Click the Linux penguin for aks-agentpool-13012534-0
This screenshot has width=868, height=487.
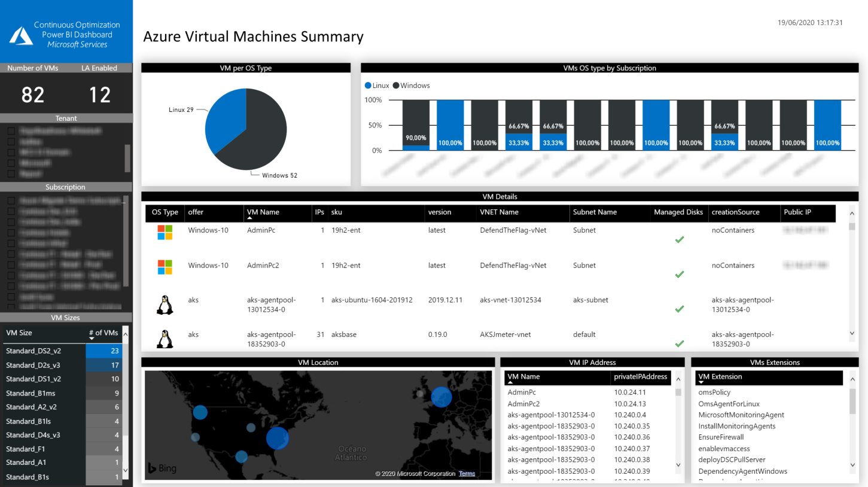(165, 305)
